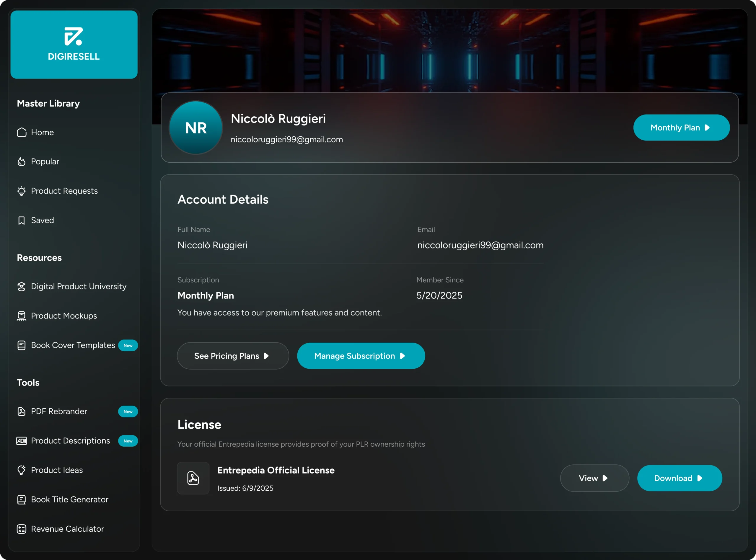Viewport: 756px width, 560px height.
Task: Open Book Cover Templates
Action: pyautogui.click(x=73, y=345)
